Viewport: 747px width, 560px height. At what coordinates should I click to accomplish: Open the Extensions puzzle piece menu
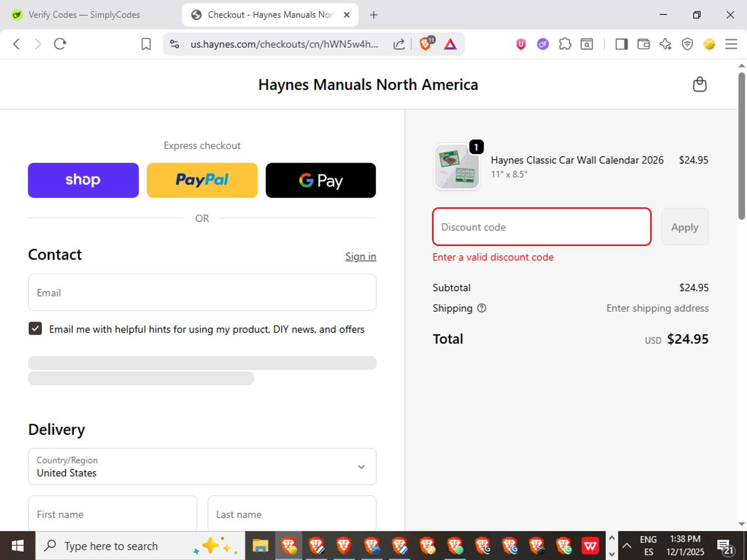pos(565,44)
